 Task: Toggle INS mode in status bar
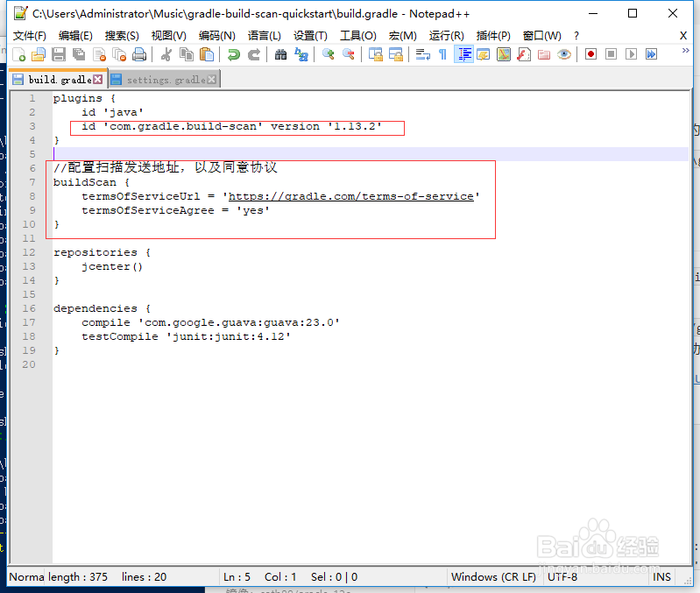pos(661,577)
